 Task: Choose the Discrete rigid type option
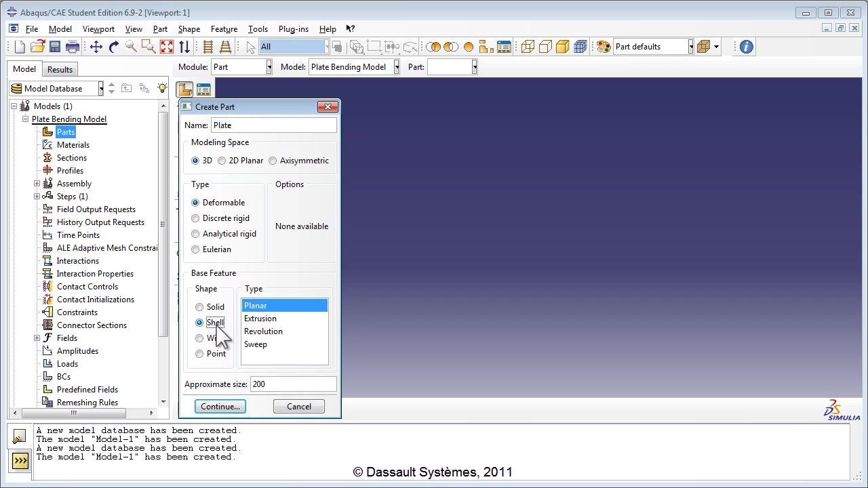pyautogui.click(x=195, y=218)
